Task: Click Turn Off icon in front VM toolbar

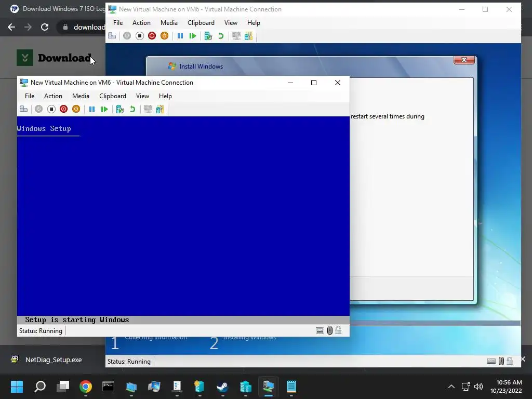Action: tap(51, 109)
